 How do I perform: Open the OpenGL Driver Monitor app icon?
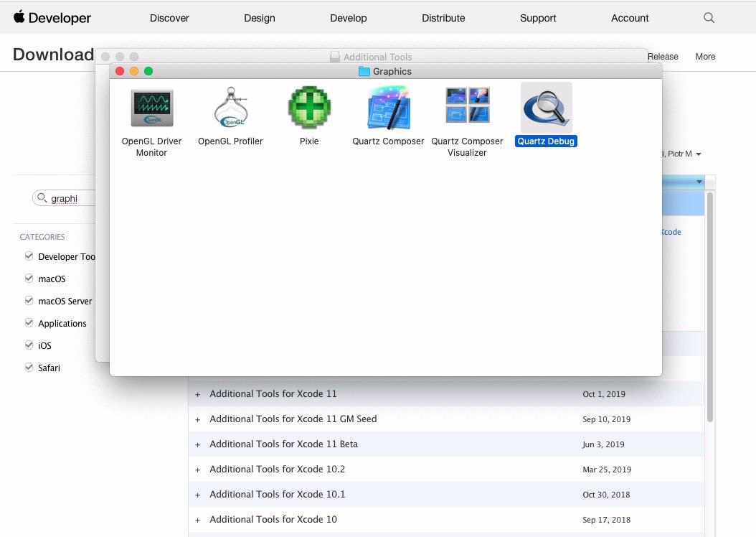(x=151, y=108)
